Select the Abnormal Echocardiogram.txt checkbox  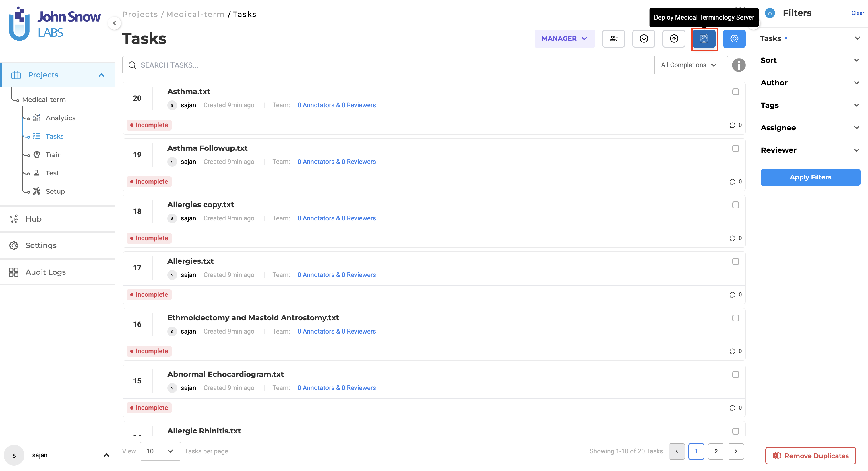[x=736, y=375]
